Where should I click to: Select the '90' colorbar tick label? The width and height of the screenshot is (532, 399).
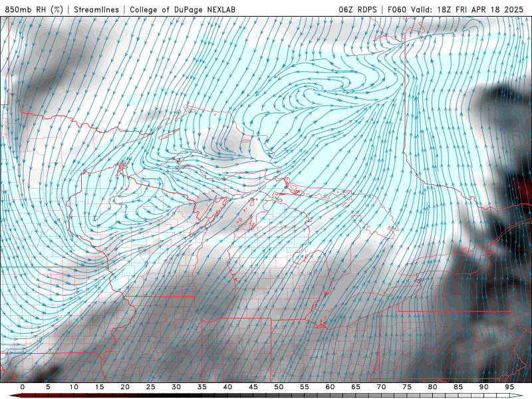[484, 387]
